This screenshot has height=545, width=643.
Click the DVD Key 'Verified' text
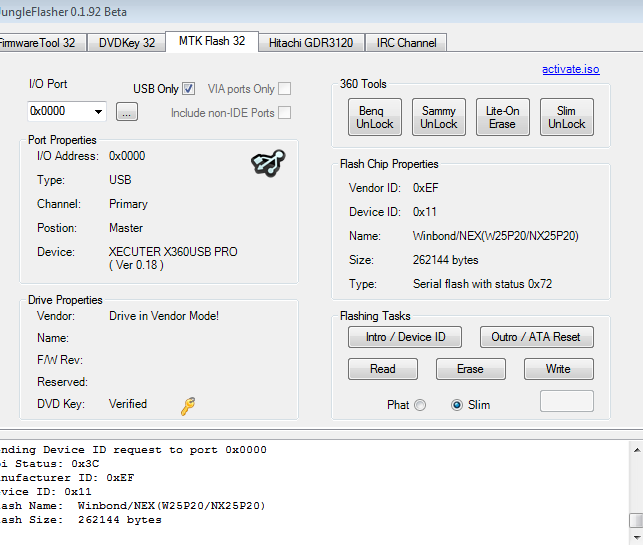point(128,404)
